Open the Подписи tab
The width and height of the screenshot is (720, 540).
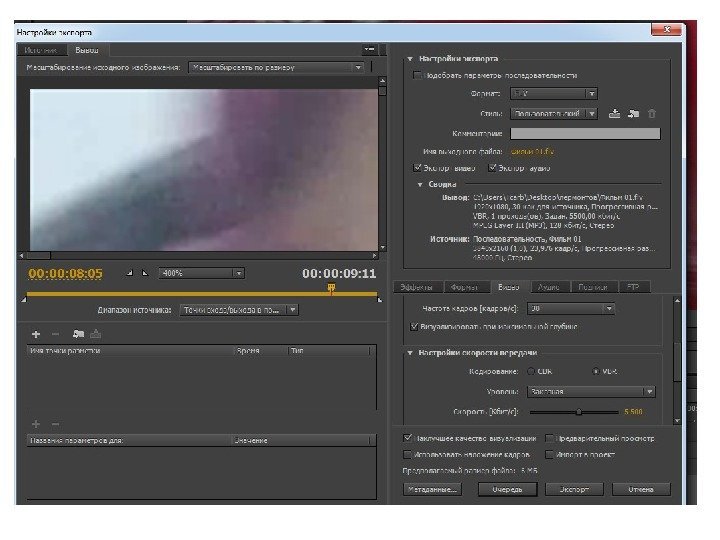tap(593, 287)
